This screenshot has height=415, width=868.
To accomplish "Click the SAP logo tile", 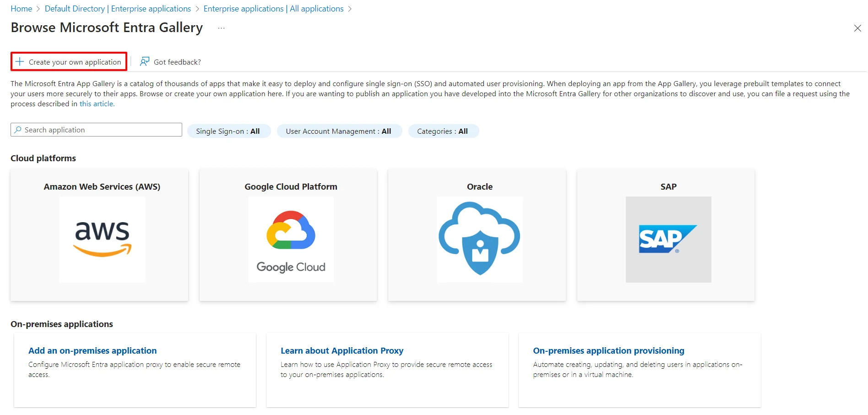I will (x=668, y=239).
